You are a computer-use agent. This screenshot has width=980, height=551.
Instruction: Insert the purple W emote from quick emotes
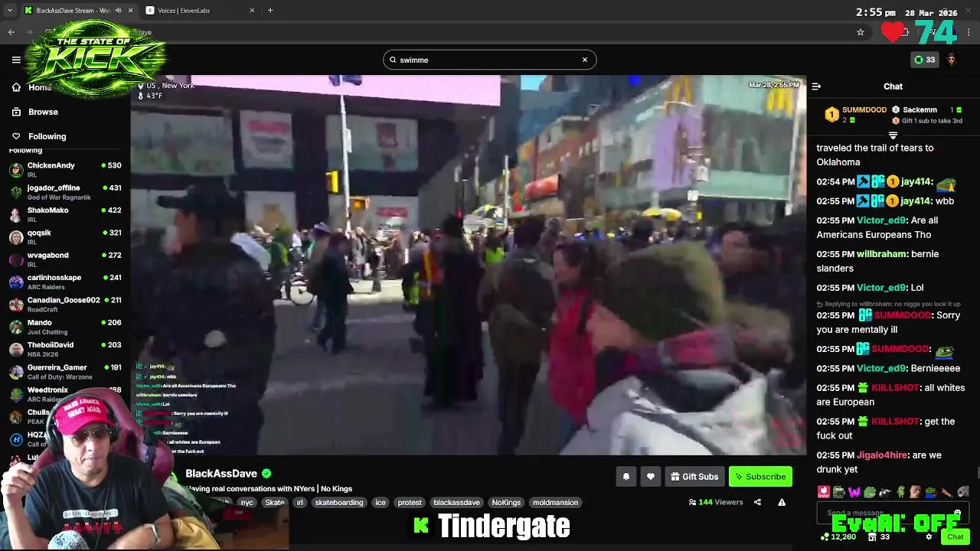tap(854, 491)
